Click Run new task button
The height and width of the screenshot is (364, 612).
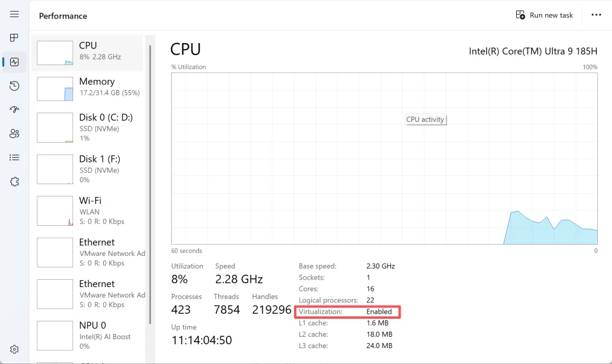pos(544,15)
